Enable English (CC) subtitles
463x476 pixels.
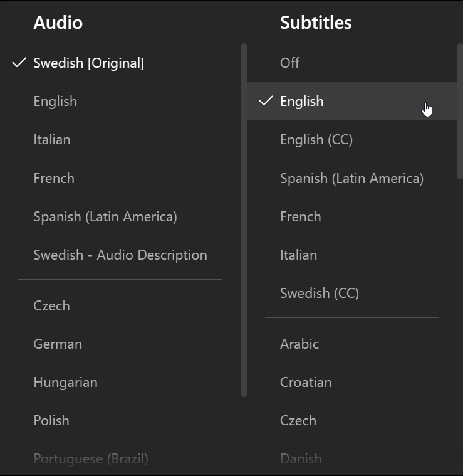pos(316,140)
